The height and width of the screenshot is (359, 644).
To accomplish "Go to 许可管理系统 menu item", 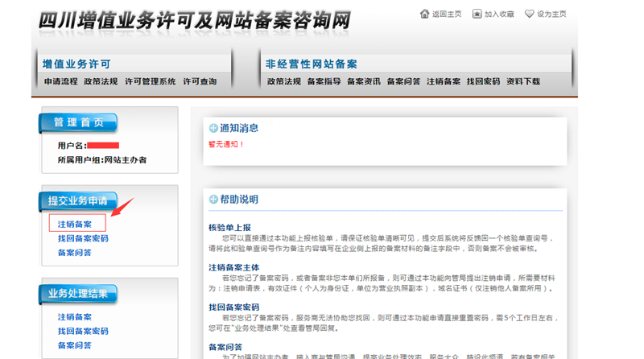I will tap(151, 82).
